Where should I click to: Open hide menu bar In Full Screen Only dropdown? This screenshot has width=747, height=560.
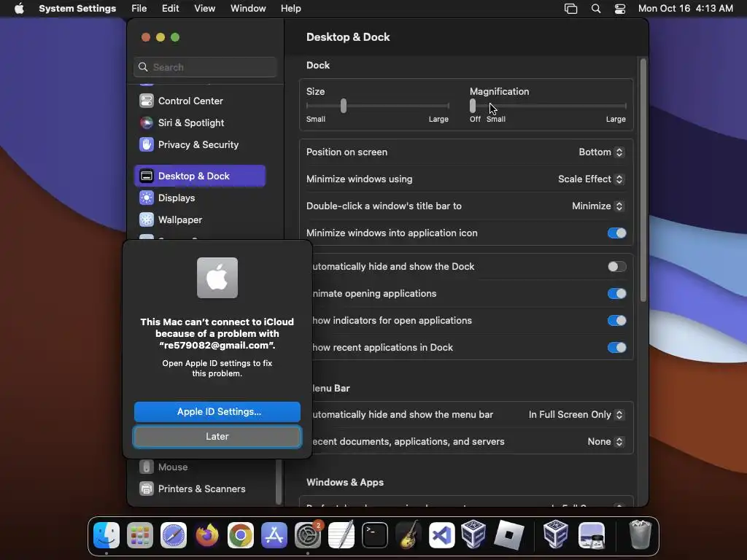(x=576, y=415)
